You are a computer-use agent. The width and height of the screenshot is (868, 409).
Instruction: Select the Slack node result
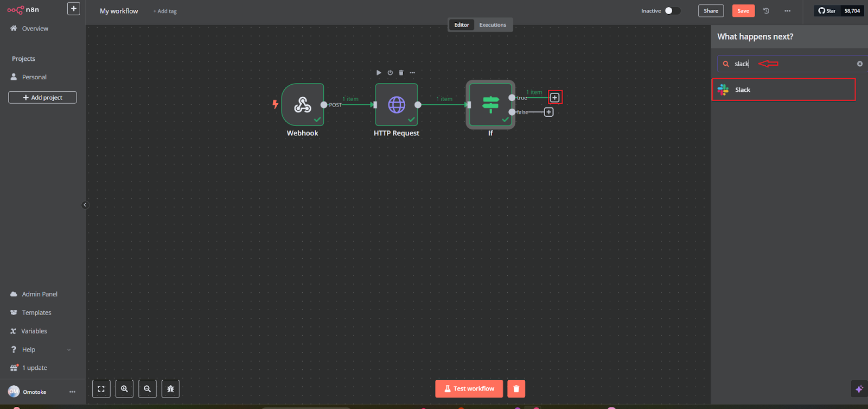pos(783,90)
